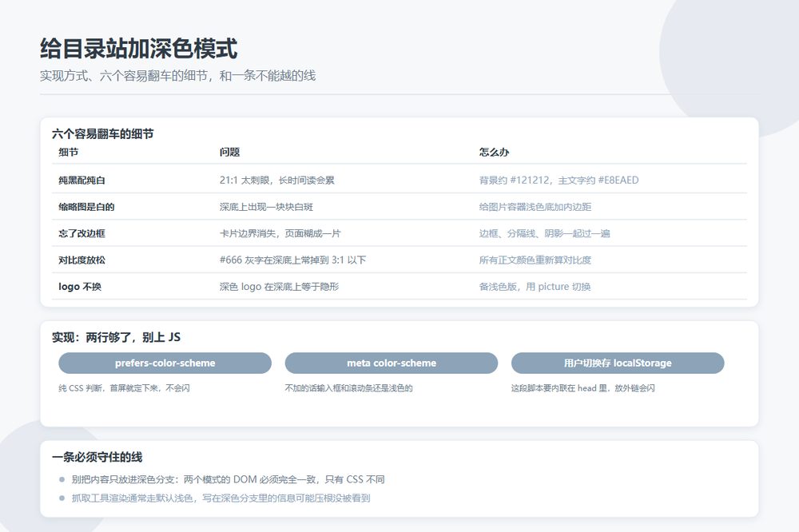Select the 对比度放松 row label

[x=82, y=260]
